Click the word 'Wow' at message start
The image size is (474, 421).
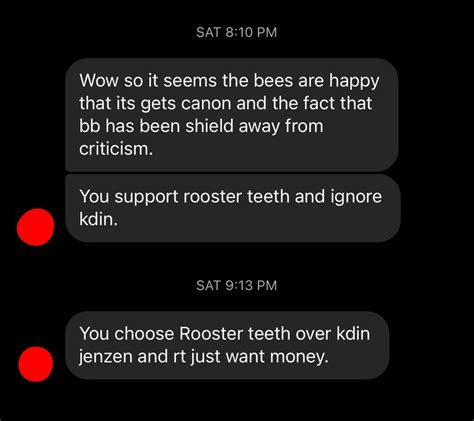pos(99,81)
